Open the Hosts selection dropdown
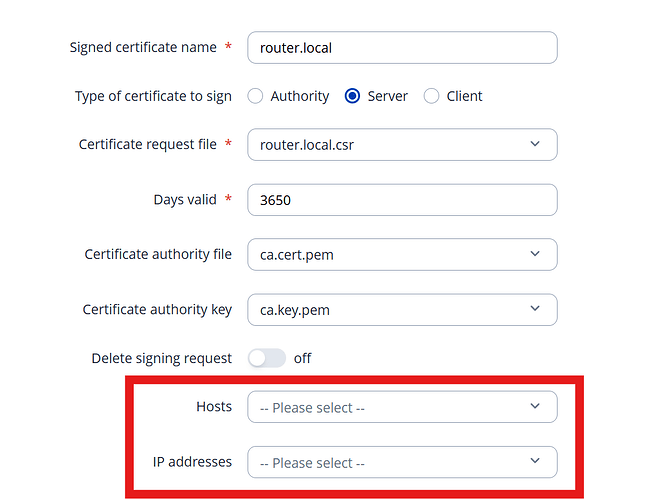This screenshot has width=653, height=500. pyautogui.click(x=401, y=407)
